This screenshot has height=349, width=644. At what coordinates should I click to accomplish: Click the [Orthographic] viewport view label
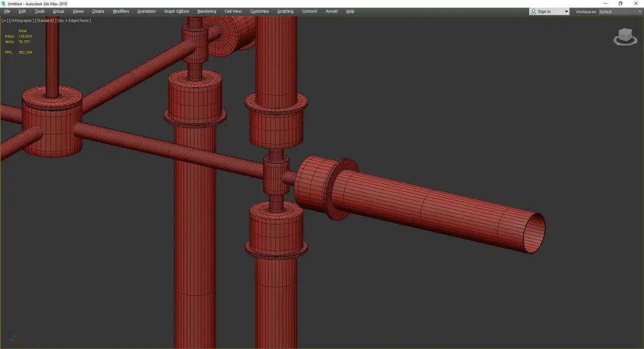point(21,20)
